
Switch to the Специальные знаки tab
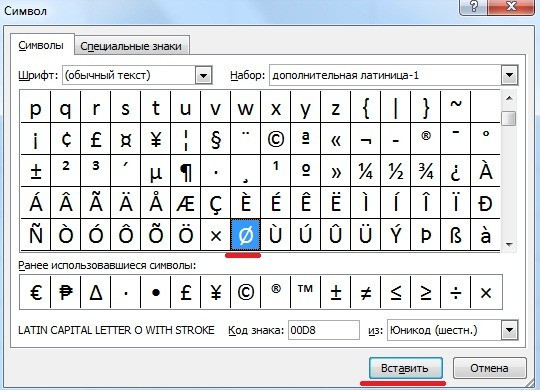click(x=131, y=46)
